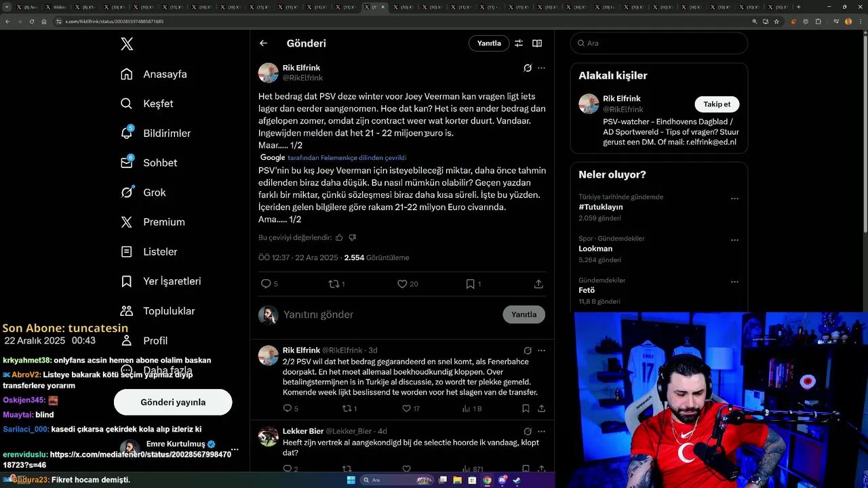Open more options on Lekker Bier reply
This screenshot has height=488, width=868.
tap(541, 431)
